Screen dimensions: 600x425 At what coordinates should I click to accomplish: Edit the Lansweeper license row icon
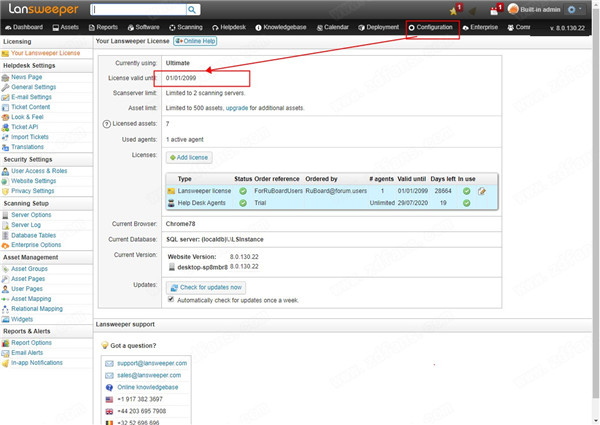[482, 191]
